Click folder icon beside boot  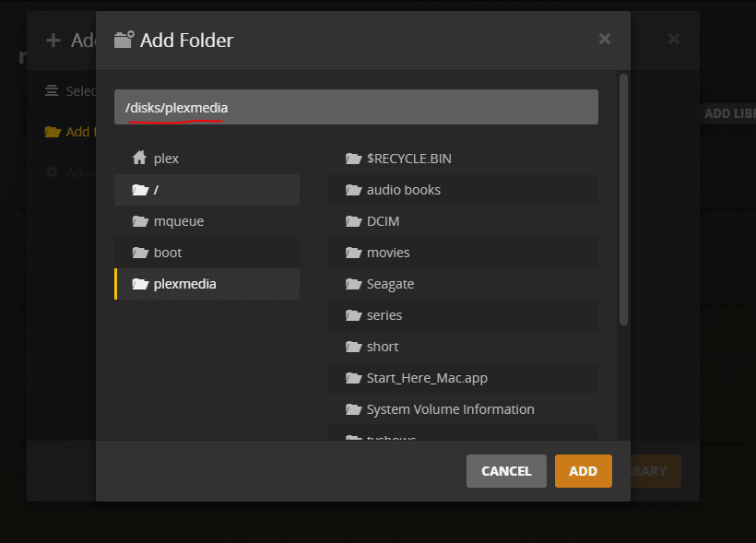[140, 253]
